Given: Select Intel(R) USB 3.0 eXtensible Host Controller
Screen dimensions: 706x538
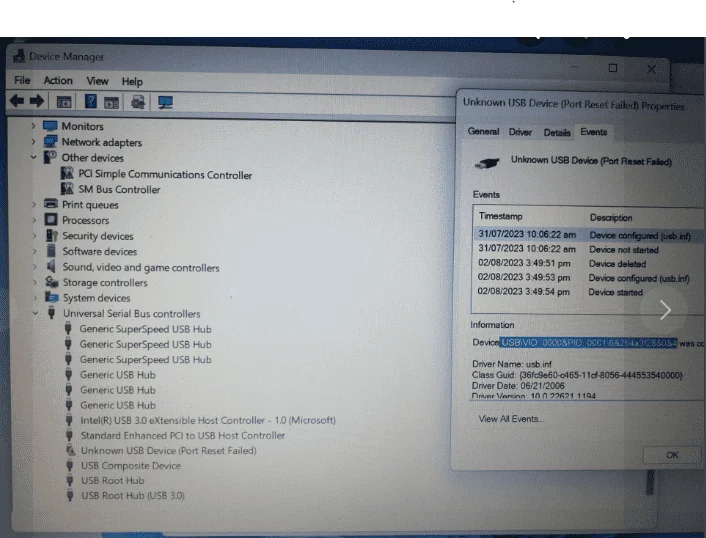Looking at the screenshot, I should (x=208, y=420).
